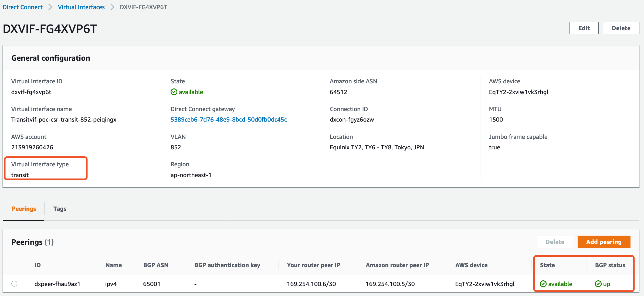Click the BGP ASN value 65001
This screenshot has width=644, height=296.
point(152,284)
